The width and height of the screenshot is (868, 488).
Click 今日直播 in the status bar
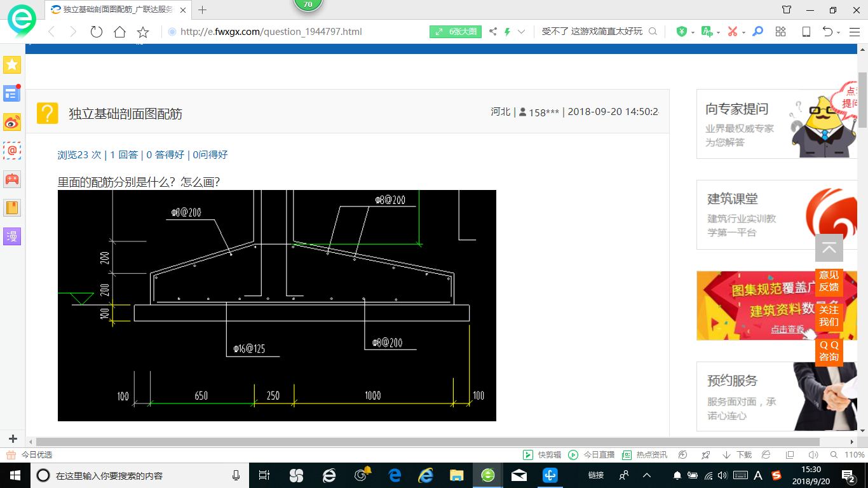point(592,455)
